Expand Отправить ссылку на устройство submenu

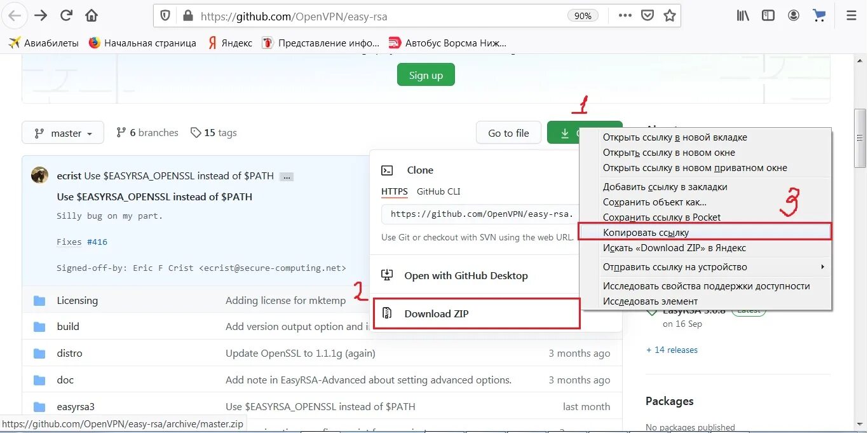[705, 267]
